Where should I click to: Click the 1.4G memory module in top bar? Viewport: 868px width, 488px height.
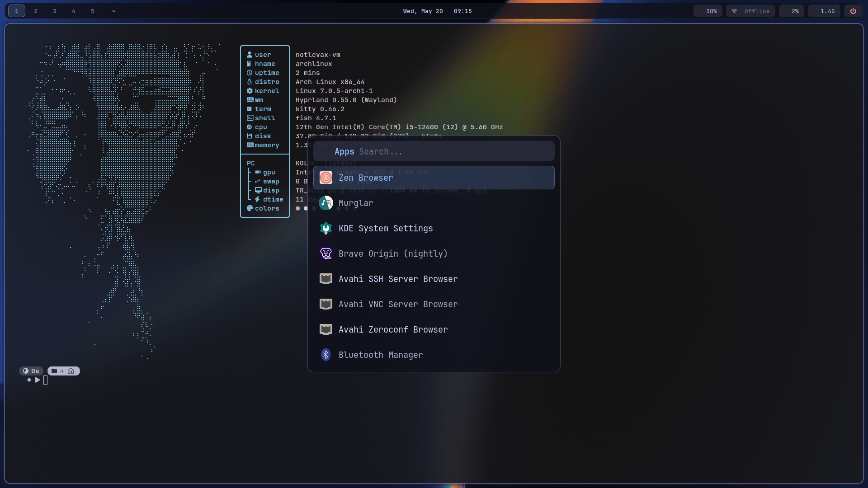pyautogui.click(x=824, y=11)
